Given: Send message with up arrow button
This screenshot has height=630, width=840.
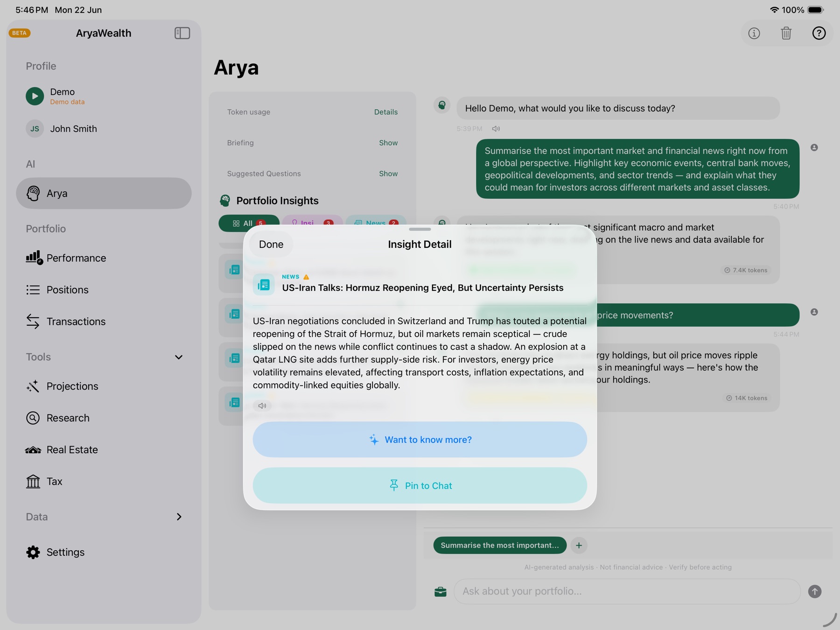Looking at the screenshot, I should (815, 591).
